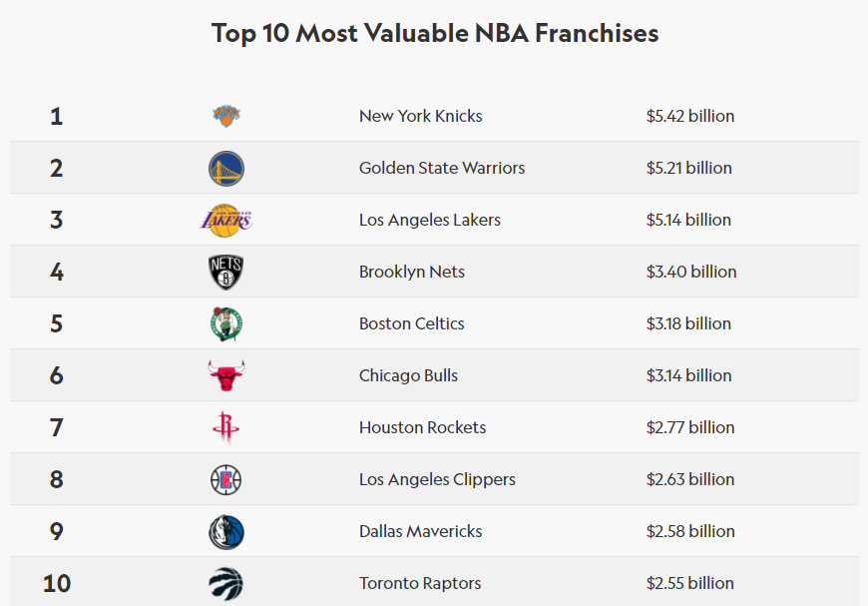
Task: Click the Bulls $3.14 billion valuation
Action: [688, 375]
